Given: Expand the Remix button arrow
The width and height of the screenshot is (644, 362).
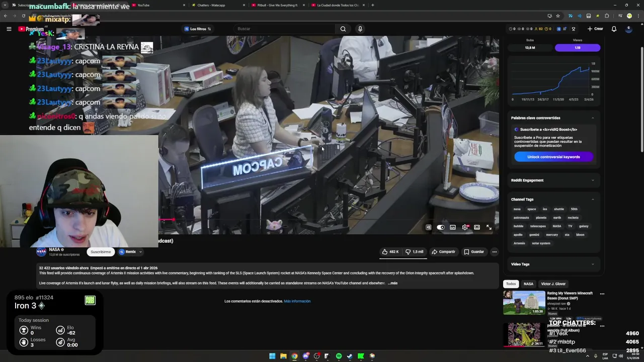Looking at the screenshot, I should point(140,252).
